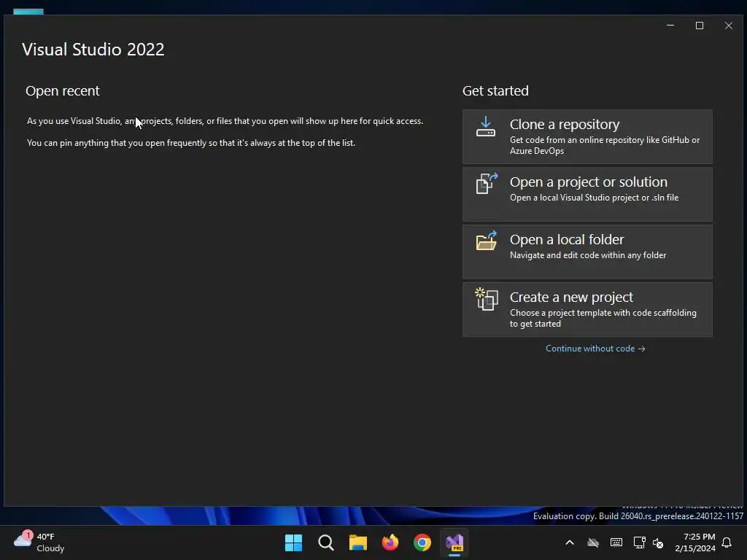Viewport: 747px width, 560px height.
Task: Click the network display tray icon
Action: 639,542
